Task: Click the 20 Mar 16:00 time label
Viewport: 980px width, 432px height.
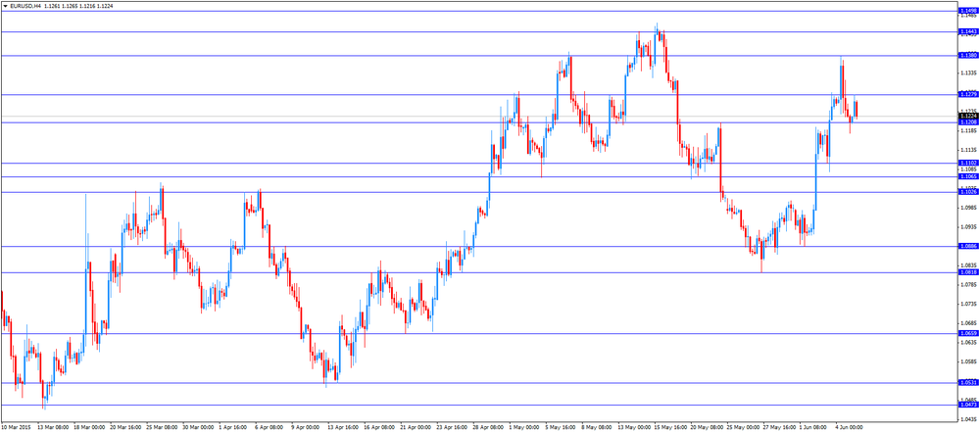Action: point(125,427)
